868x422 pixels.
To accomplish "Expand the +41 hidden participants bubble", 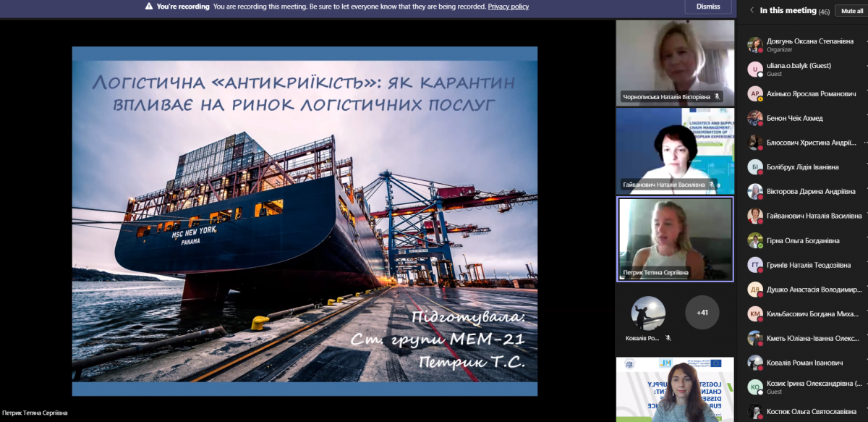I will coord(702,313).
